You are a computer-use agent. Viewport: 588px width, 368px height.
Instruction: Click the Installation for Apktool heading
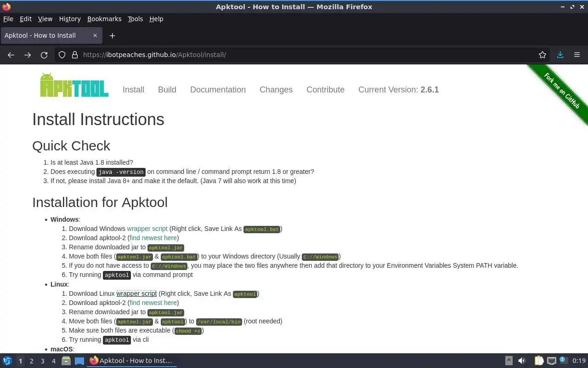point(100,202)
